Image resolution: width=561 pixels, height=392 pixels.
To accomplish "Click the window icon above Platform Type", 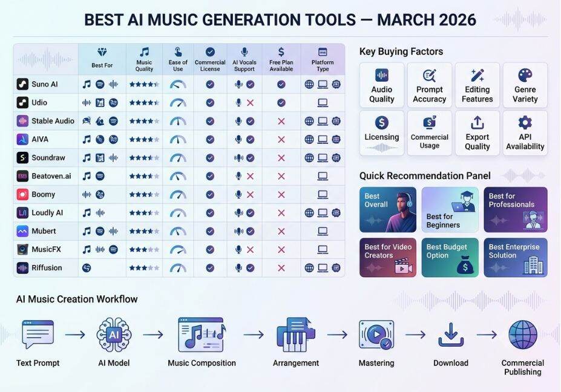I will pos(323,52).
